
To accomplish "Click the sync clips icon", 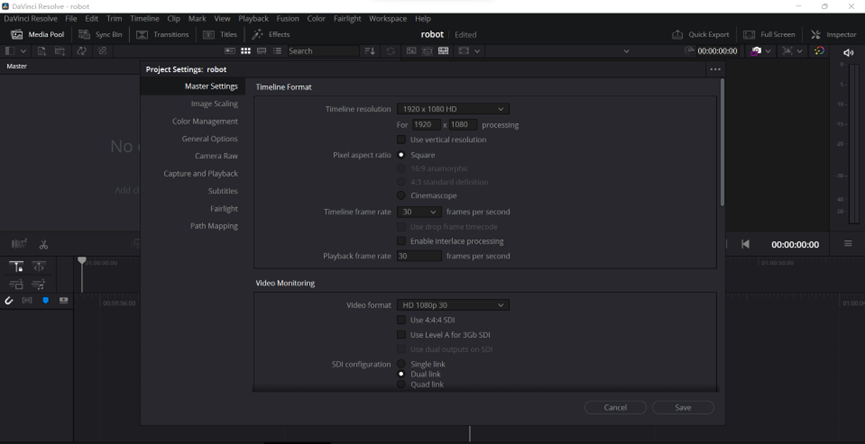I will click(82, 51).
